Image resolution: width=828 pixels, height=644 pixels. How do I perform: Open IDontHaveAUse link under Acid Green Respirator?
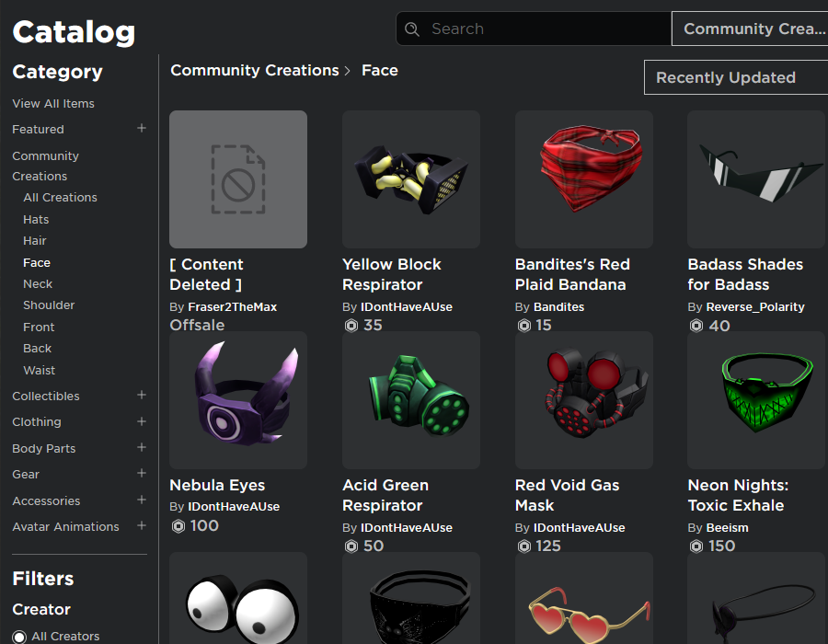[x=407, y=527]
